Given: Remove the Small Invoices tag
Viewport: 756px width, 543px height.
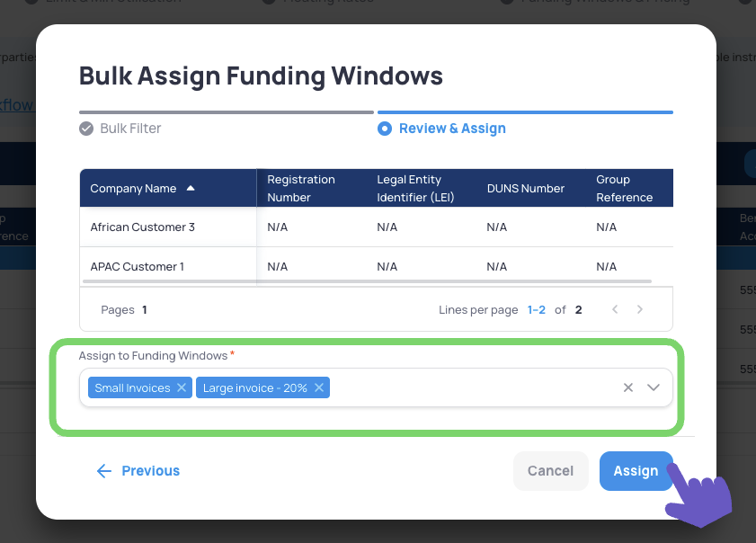Looking at the screenshot, I should [182, 388].
